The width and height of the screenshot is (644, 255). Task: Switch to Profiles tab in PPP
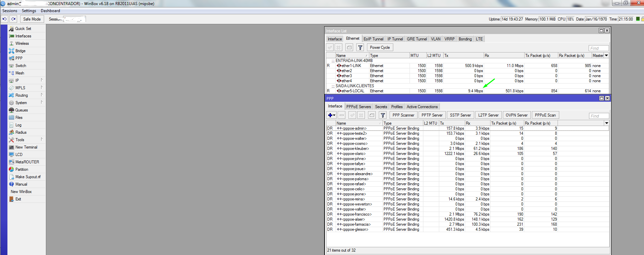(x=397, y=107)
